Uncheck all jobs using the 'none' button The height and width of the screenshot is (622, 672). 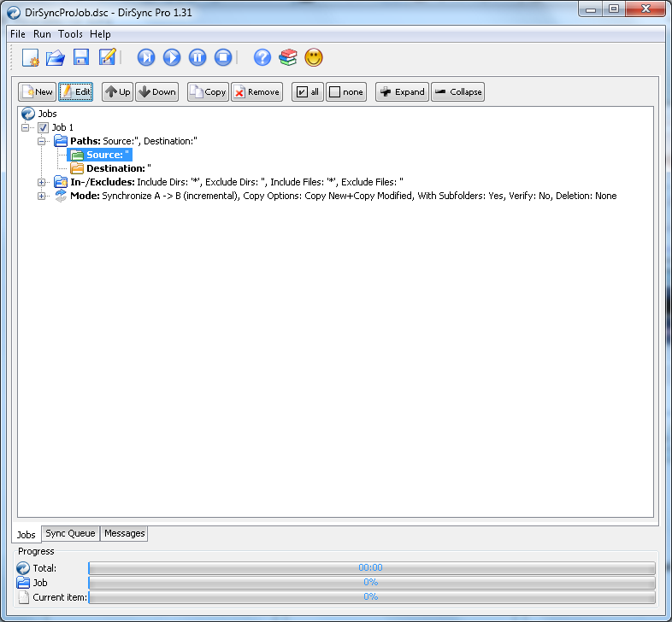[346, 91]
